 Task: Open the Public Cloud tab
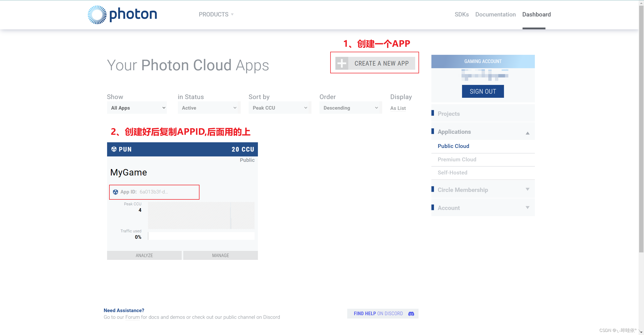point(454,146)
